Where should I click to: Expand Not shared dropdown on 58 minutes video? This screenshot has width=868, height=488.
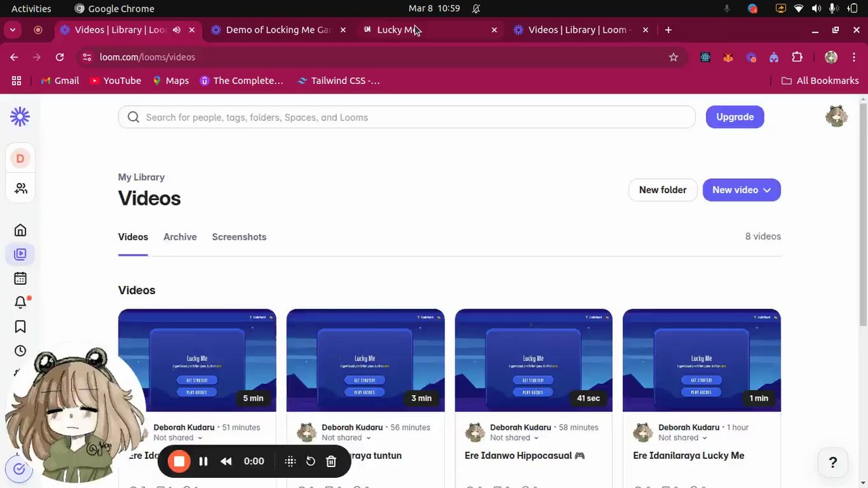click(x=537, y=438)
